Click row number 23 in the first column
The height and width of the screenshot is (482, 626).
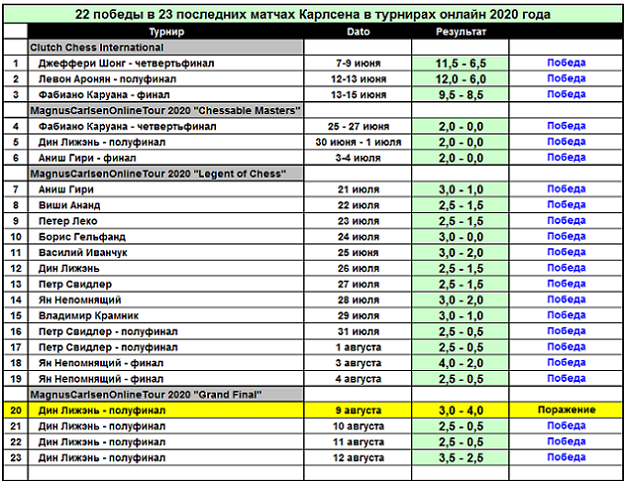(x=15, y=457)
